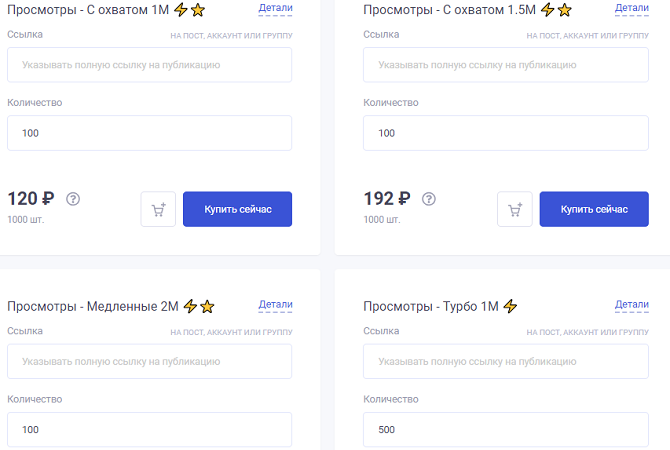Screen dimensions: 670x450
Task: Click the star icon beside Медленные 2М
Action: 207,306
